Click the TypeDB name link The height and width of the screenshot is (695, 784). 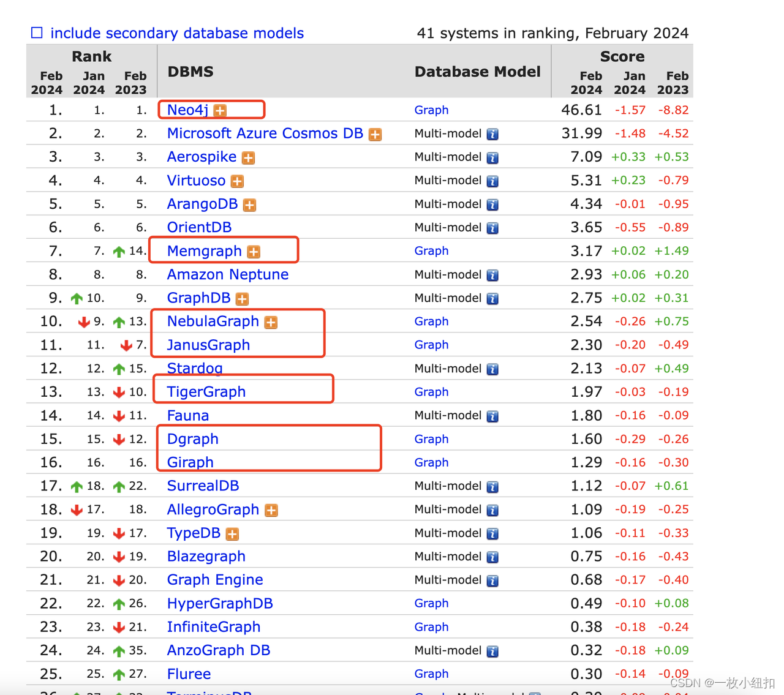194,533
